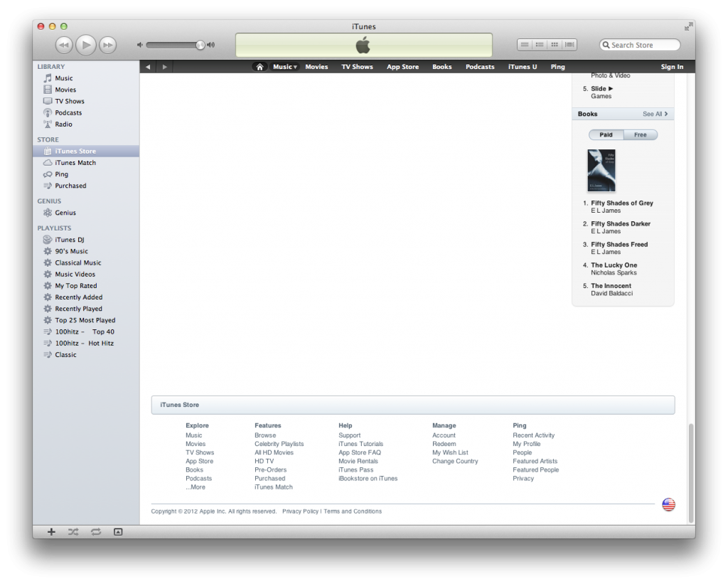The image size is (728, 584).
Task: Open the Classic playlist
Action: click(x=86, y=355)
